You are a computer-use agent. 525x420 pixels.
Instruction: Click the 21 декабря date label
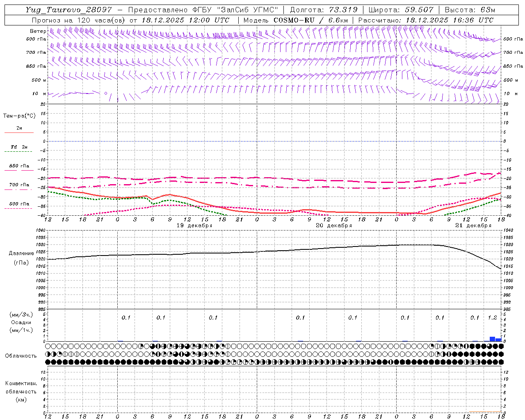473,226
